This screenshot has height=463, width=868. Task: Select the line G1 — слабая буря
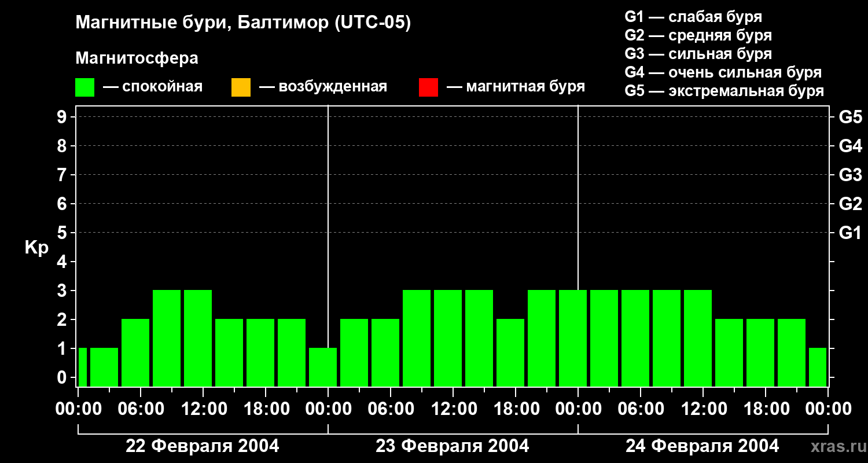pos(693,17)
